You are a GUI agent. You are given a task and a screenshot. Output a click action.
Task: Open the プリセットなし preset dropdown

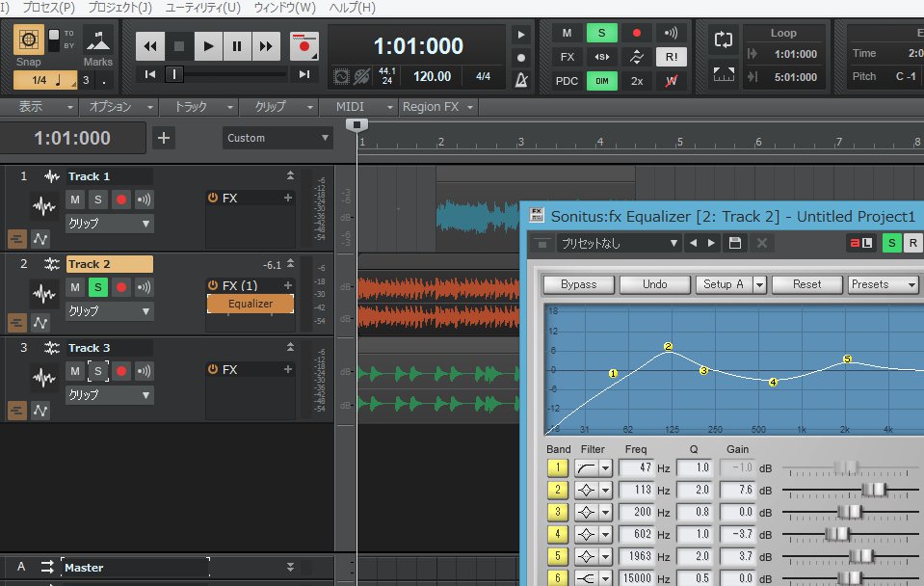pyautogui.click(x=619, y=243)
